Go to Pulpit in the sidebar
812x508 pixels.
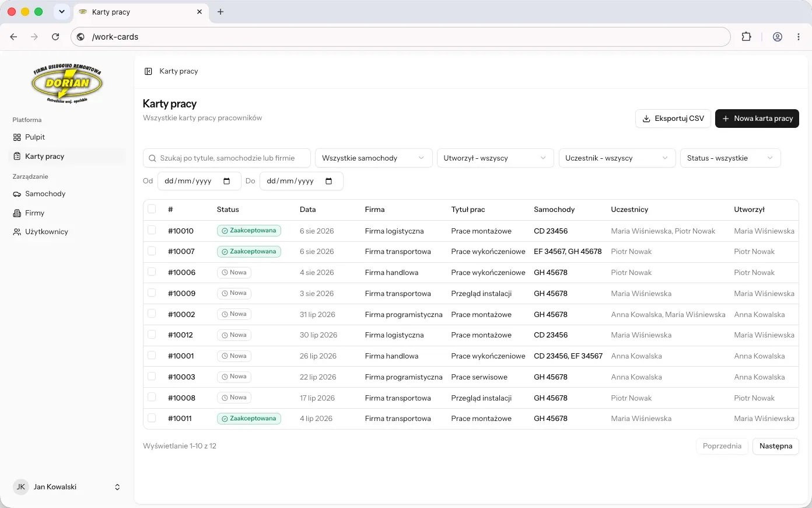click(67, 137)
